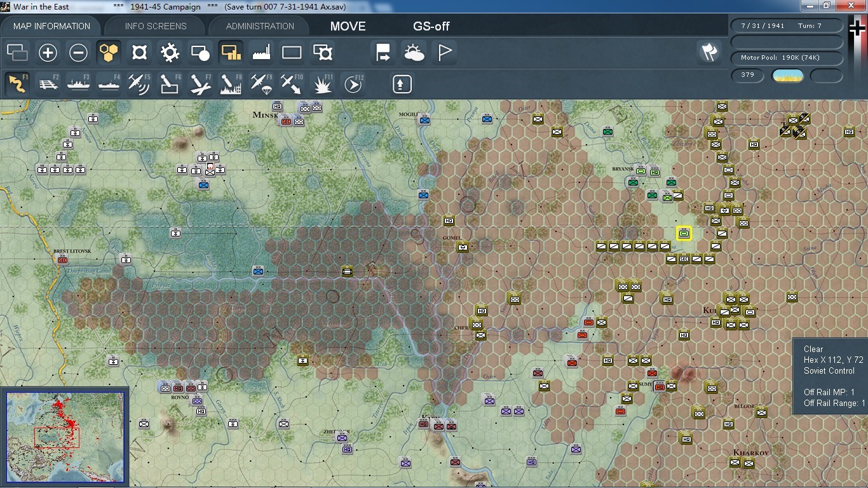The image size is (868, 488).
Task: Zoom out the map with minus icon
Action: tap(78, 53)
